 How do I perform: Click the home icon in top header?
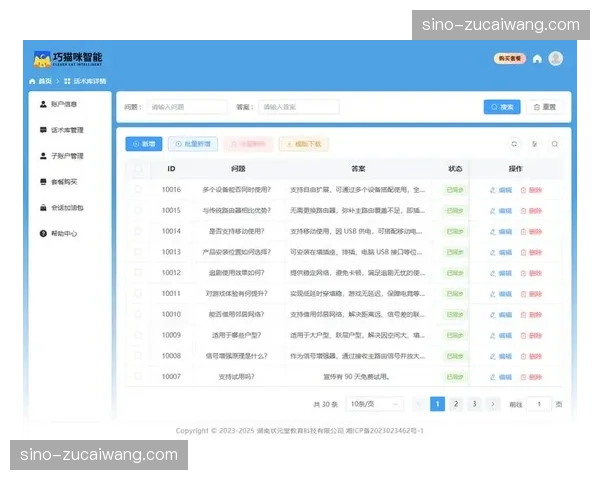coord(537,59)
